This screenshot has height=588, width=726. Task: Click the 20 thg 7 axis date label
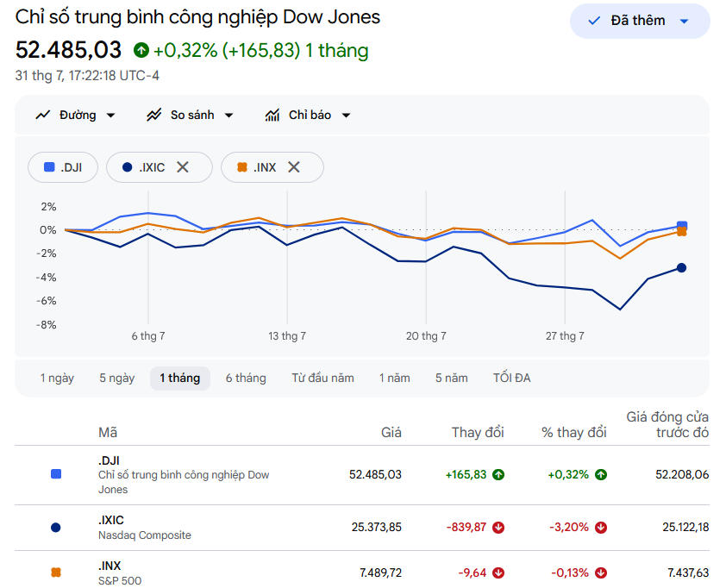click(x=426, y=336)
